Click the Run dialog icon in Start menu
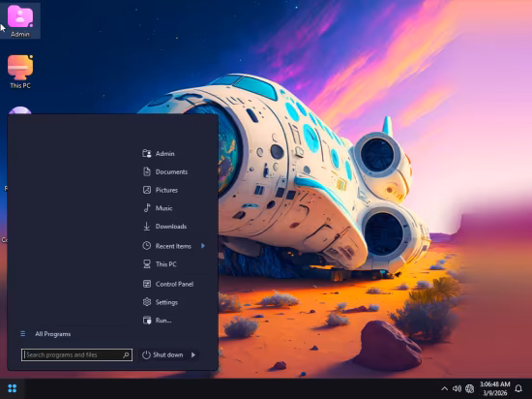The height and width of the screenshot is (399, 532). [x=147, y=321]
